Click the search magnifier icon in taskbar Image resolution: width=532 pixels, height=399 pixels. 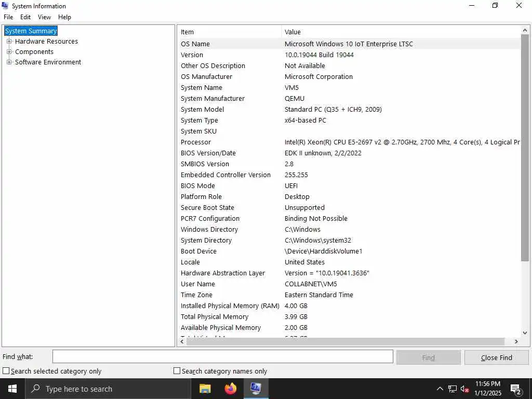point(36,389)
